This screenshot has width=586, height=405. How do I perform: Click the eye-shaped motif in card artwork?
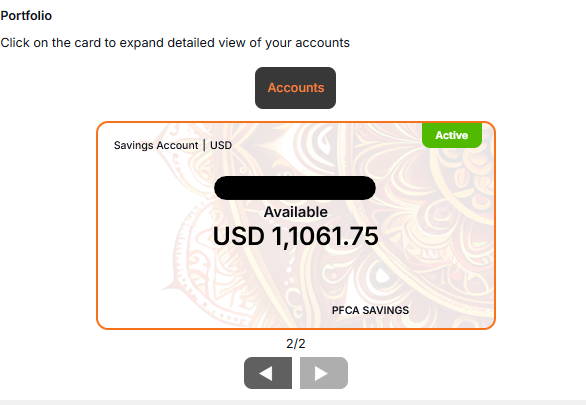381,276
